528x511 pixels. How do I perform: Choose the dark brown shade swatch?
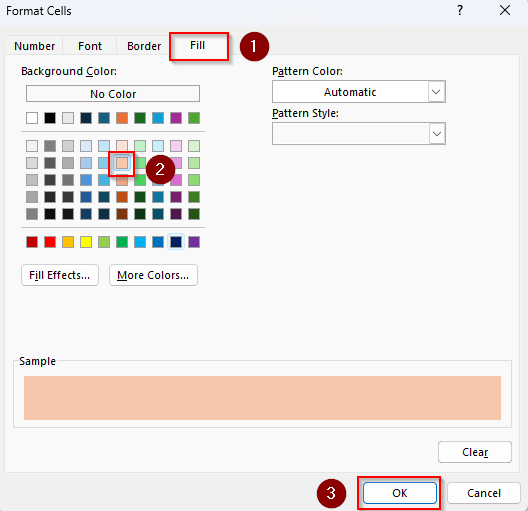[122, 214]
